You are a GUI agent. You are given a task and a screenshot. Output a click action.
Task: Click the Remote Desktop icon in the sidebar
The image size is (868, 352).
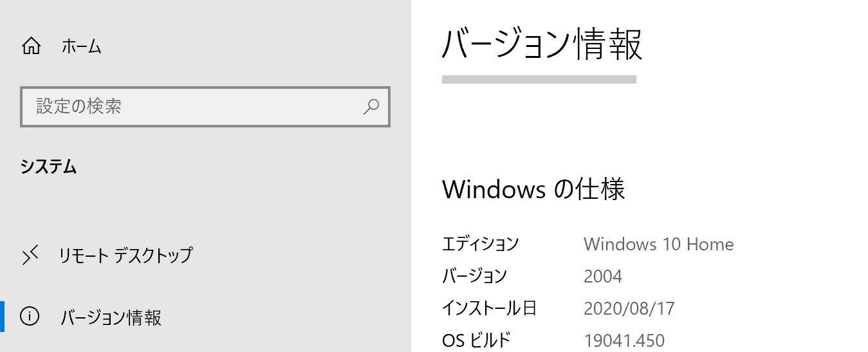coord(31,255)
